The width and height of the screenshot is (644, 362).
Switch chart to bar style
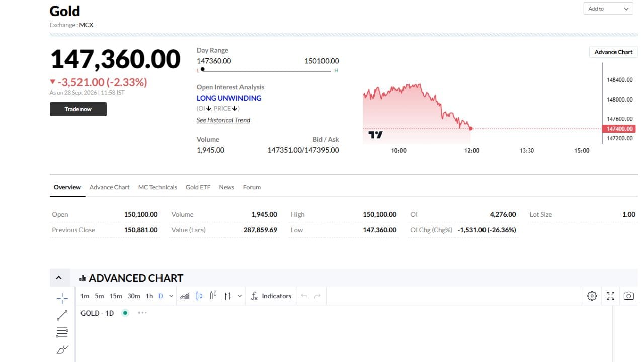click(x=227, y=296)
